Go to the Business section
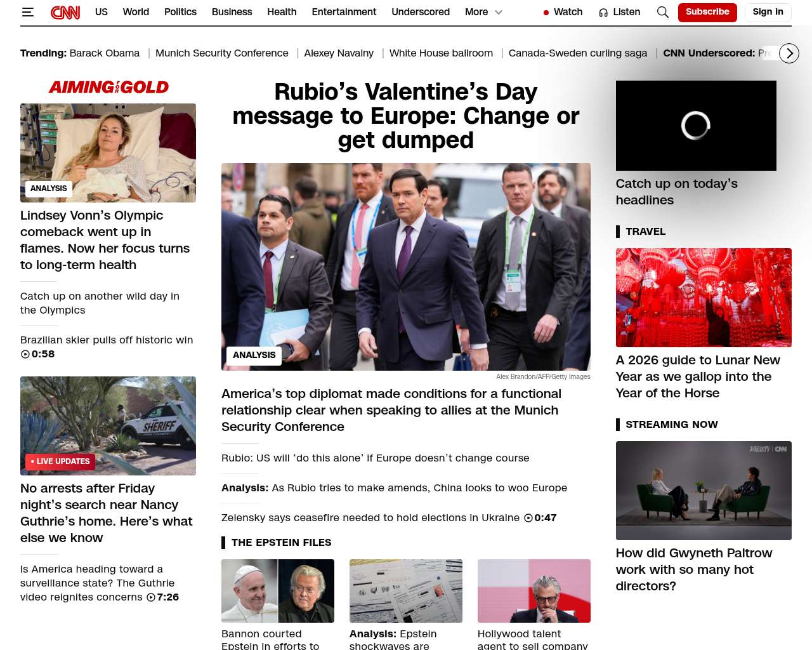 (x=232, y=12)
